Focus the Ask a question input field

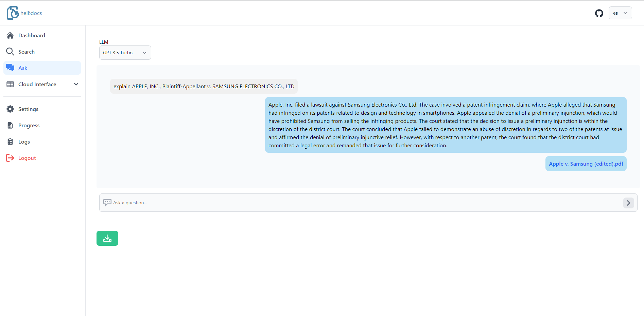368,203
